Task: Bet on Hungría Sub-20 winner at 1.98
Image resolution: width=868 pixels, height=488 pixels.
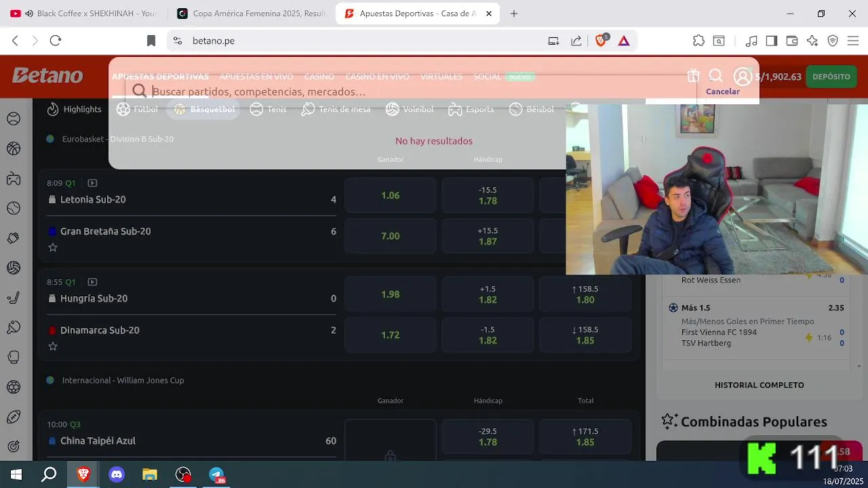Action: [391, 294]
